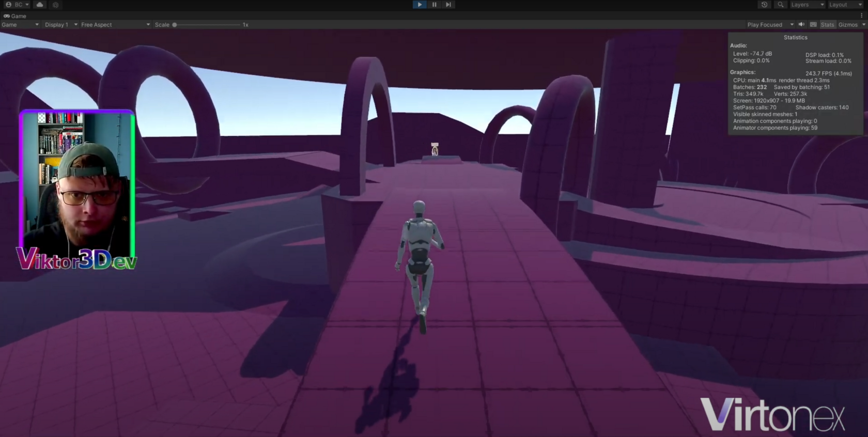This screenshot has width=868, height=437.
Task: Open the Unity cloud services icon
Action: pyautogui.click(x=40, y=5)
